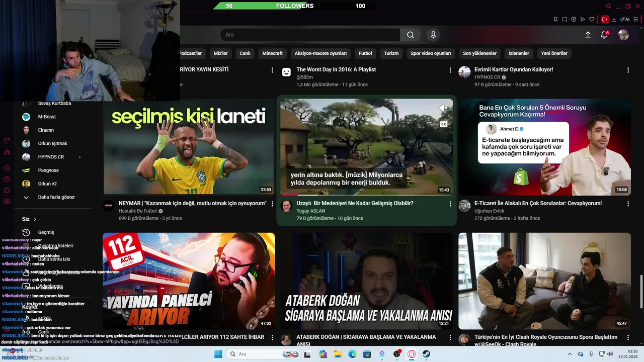
Task: Open options menu for E-Ticaret video
Action: pyautogui.click(x=628, y=204)
